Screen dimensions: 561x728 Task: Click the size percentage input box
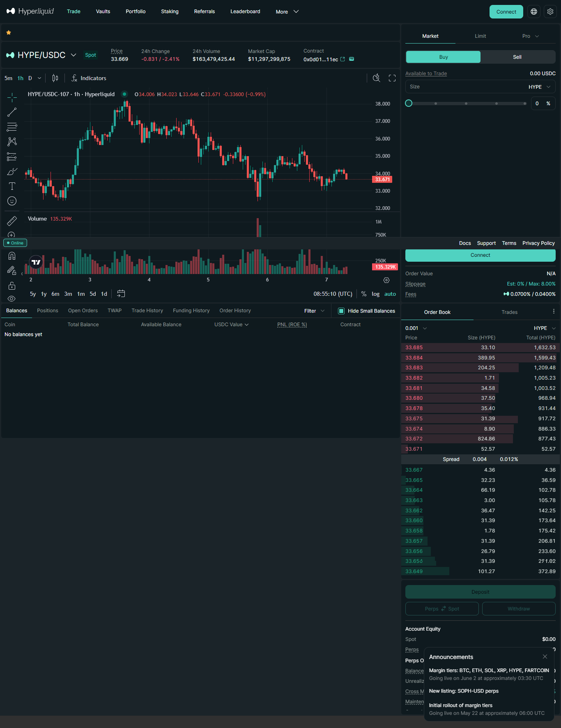point(543,104)
